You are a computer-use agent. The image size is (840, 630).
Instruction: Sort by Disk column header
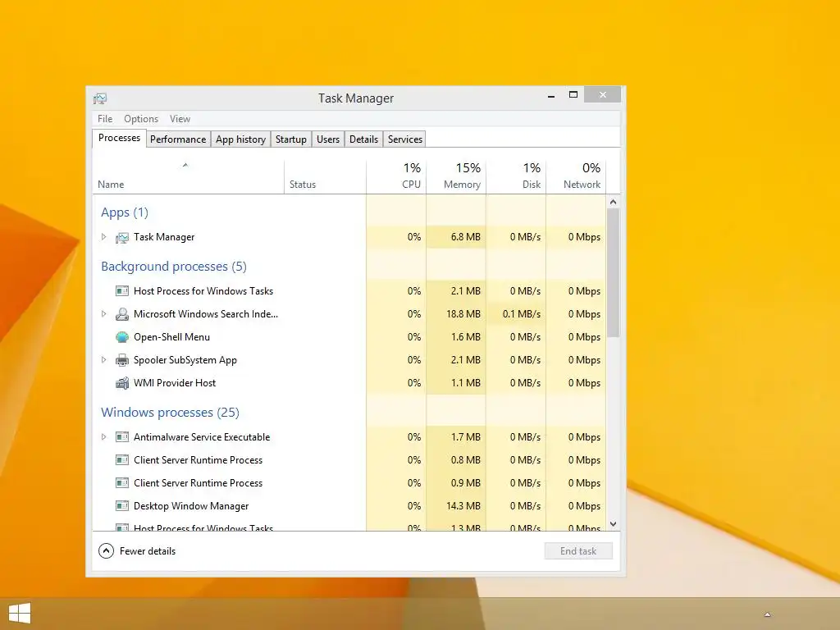tap(517, 177)
